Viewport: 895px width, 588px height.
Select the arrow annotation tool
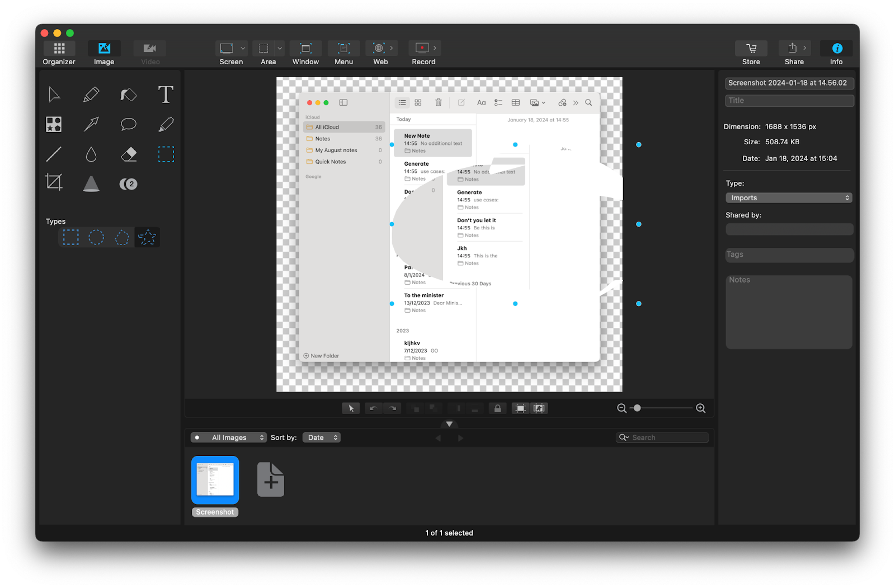click(x=91, y=124)
